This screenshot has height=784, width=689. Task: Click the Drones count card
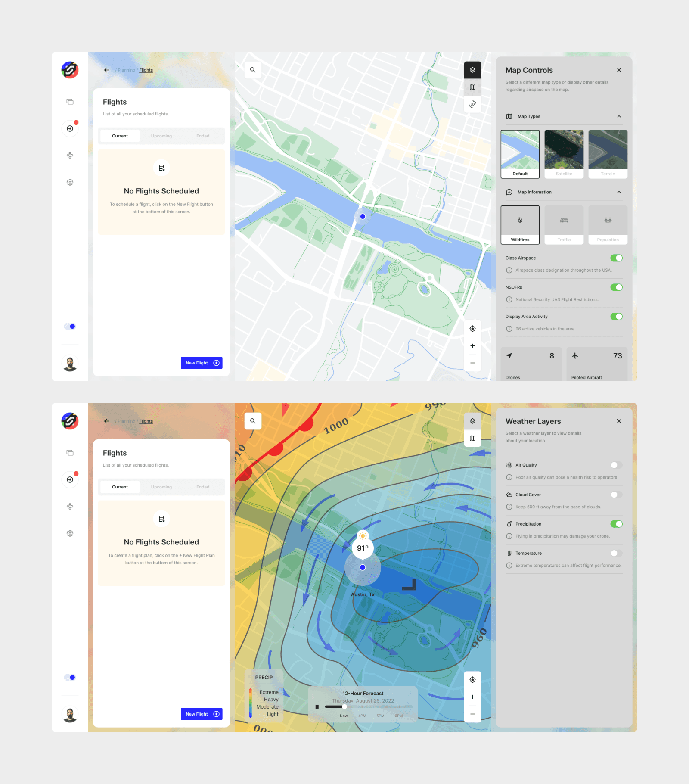click(x=531, y=364)
